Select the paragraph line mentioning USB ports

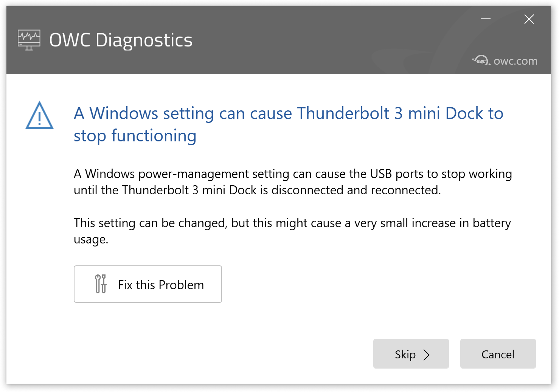(x=292, y=174)
